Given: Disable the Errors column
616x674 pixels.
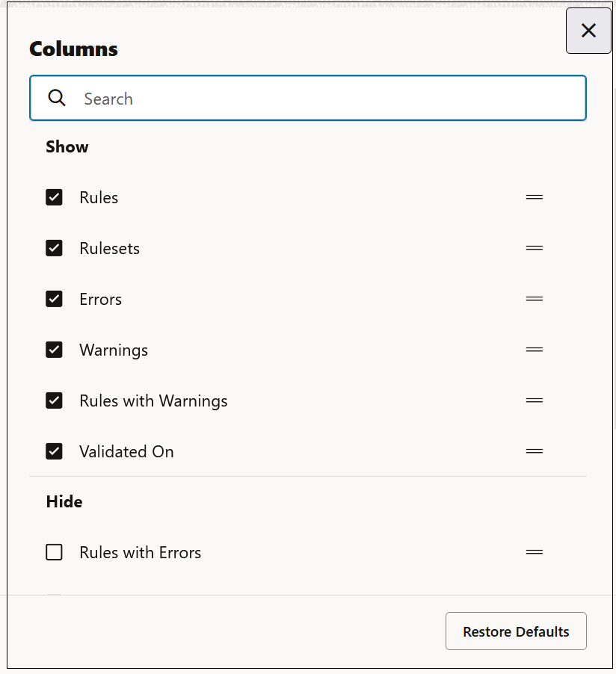Looking at the screenshot, I should click(x=54, y=298).
